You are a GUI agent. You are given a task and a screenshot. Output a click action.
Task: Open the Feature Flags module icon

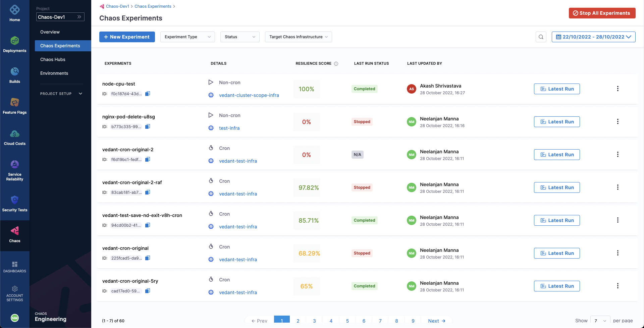tap(14, 102)
